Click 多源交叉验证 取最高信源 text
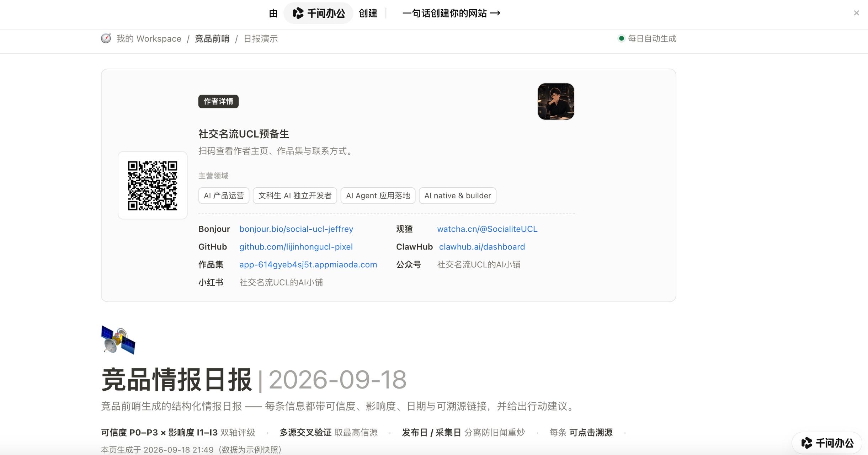The width and height of the screenshot is (868, 455). click(x=328, y=433)
